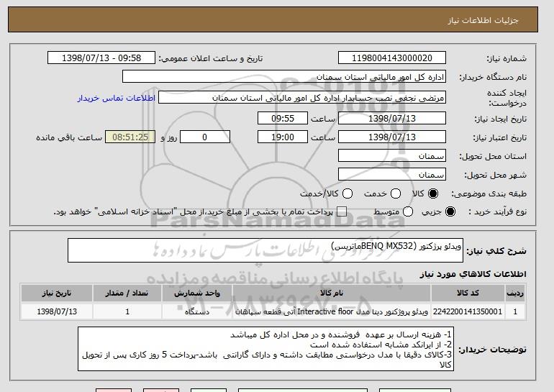Image resolution: width=554 pixels, height=392 pixels.
Task: Select the کالا/خدمت radio button
Action: [348, 193]
